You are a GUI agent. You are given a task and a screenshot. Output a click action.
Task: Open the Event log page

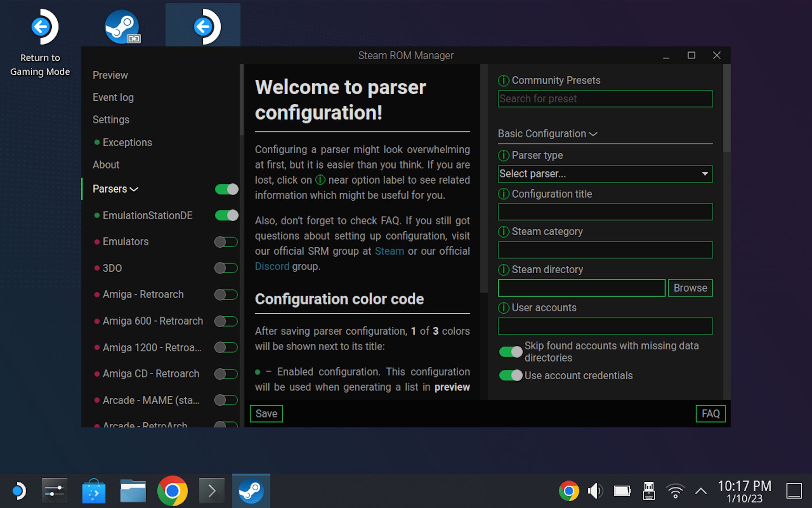click(x=113, y=97)
